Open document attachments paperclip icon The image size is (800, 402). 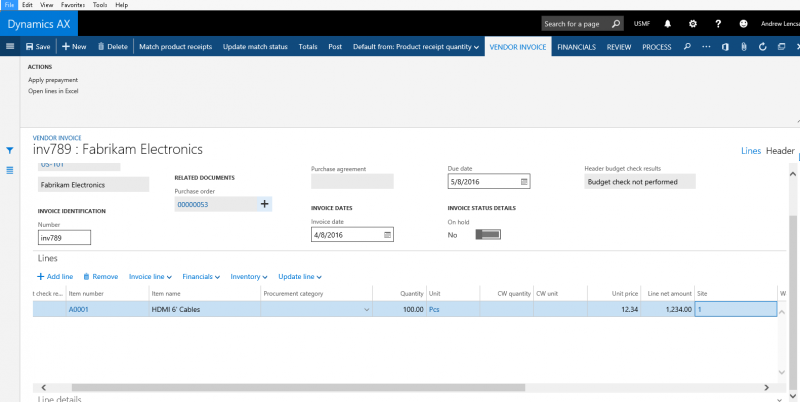(744, 46)
